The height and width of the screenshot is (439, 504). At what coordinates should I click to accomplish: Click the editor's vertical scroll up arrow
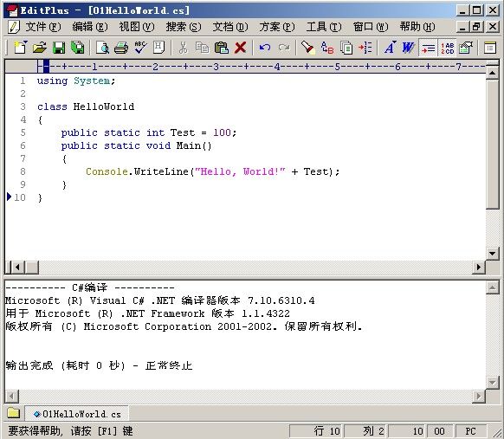(492, 74)
